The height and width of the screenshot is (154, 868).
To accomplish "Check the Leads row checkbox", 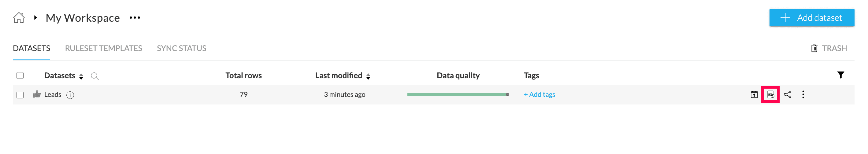I will [x=20, y=95].
